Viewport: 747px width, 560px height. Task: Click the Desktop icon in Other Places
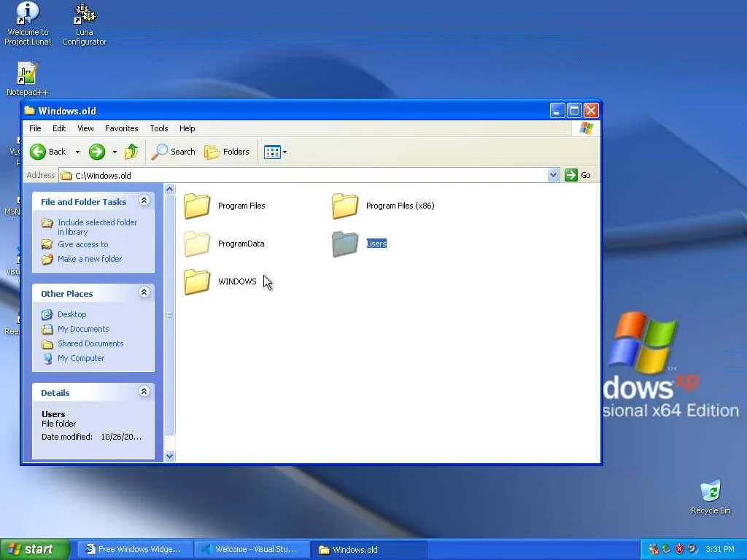[47, 314]
